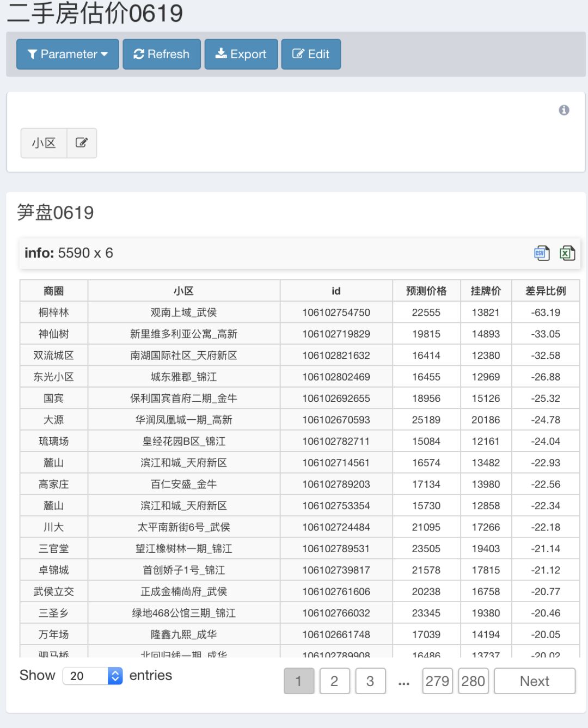588x728 pixels.
Task: Open page 2 of the table
Action: pyautogui.click(x=334, y=681)
